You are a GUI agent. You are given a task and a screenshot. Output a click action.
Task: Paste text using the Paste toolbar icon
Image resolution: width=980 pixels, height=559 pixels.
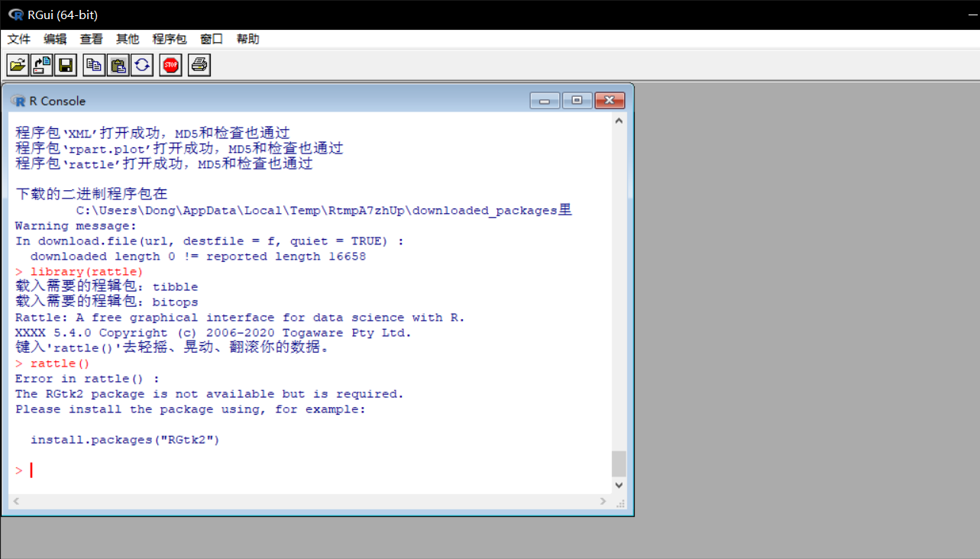pos(118,65)
